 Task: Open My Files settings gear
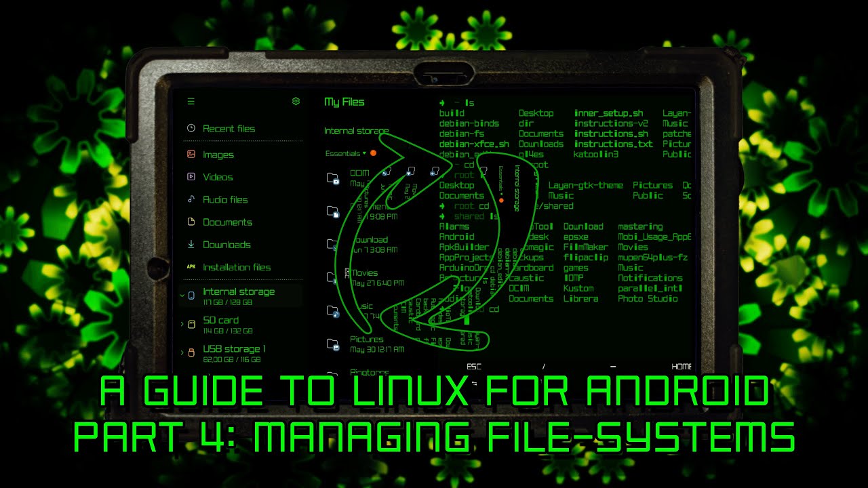tap(296, 101)
